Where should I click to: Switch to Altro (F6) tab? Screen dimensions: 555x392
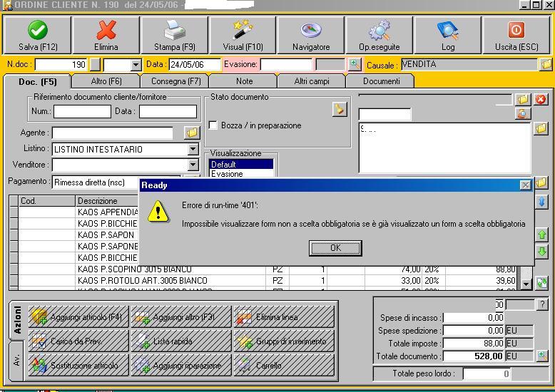pos(106,81)
